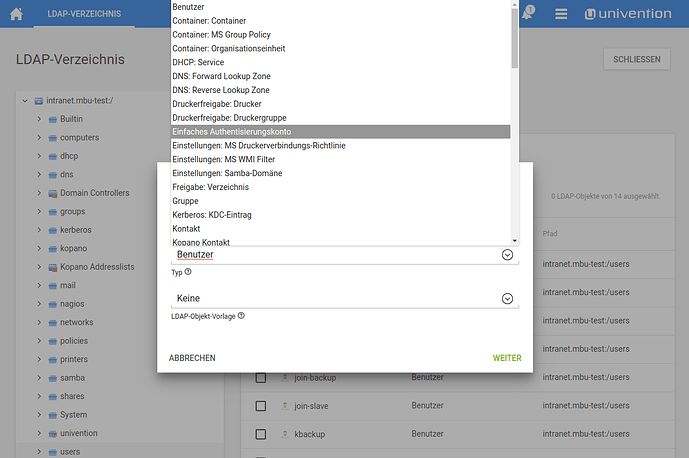This screenshot has height=458, width=689.
Task: Expand the dns tree node
Action: tap(39, 174)
